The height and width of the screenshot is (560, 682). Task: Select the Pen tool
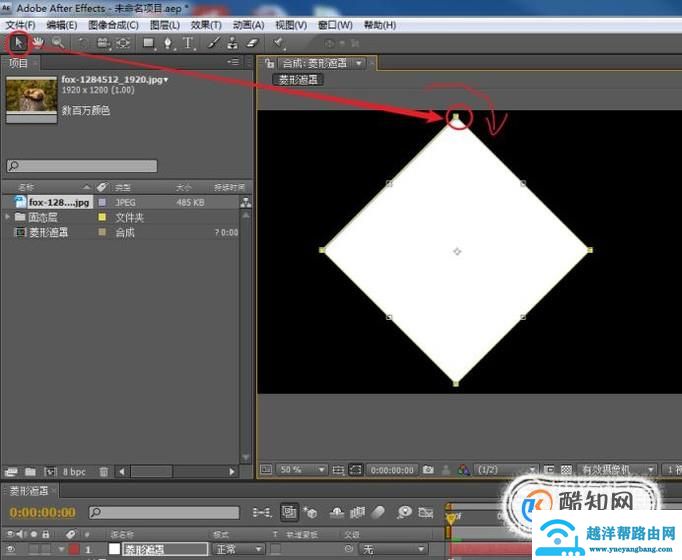point(168,43)
